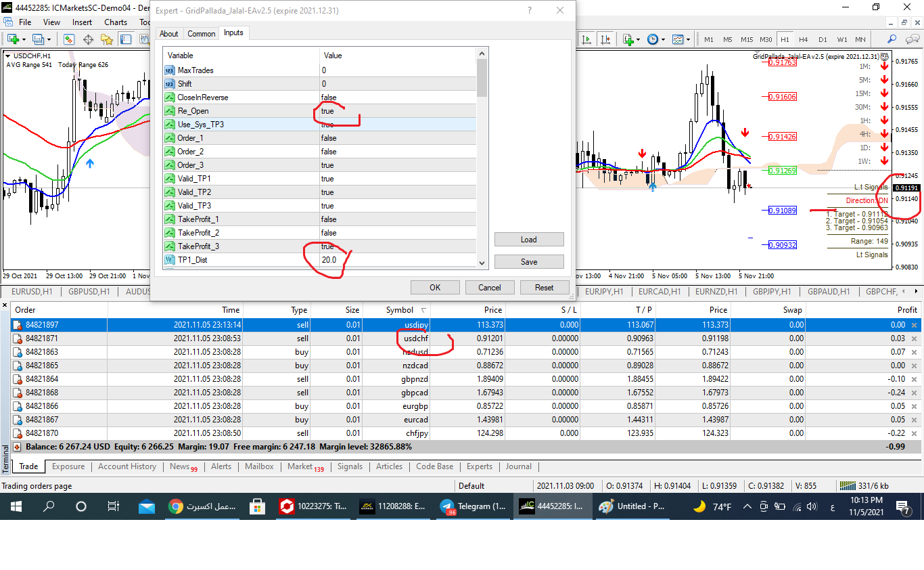Image resolution: width=924 pixels, height=570 pixels.
Task: Open the Navigator favorites folder icon
Action: tap(106, 39)
